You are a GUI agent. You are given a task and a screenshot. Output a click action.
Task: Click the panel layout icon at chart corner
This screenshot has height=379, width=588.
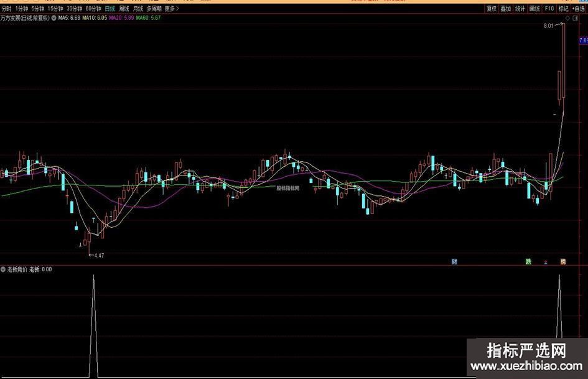click(x=576, y=19)
